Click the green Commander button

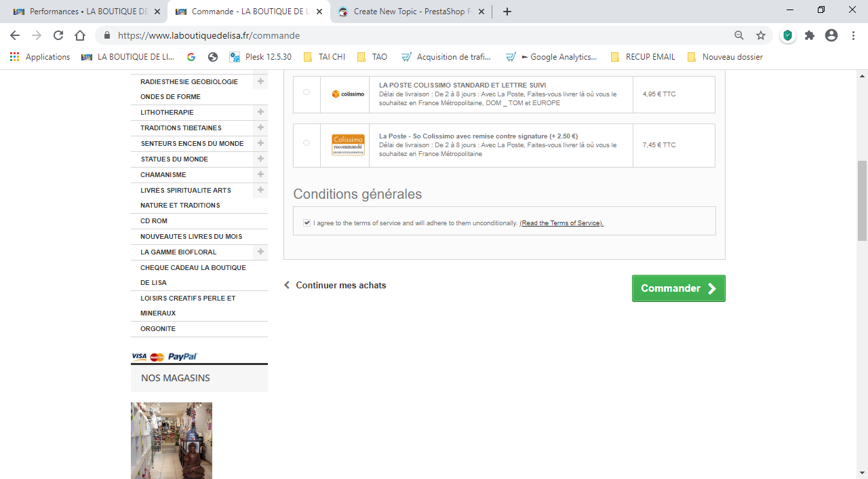tap(679, 288)
